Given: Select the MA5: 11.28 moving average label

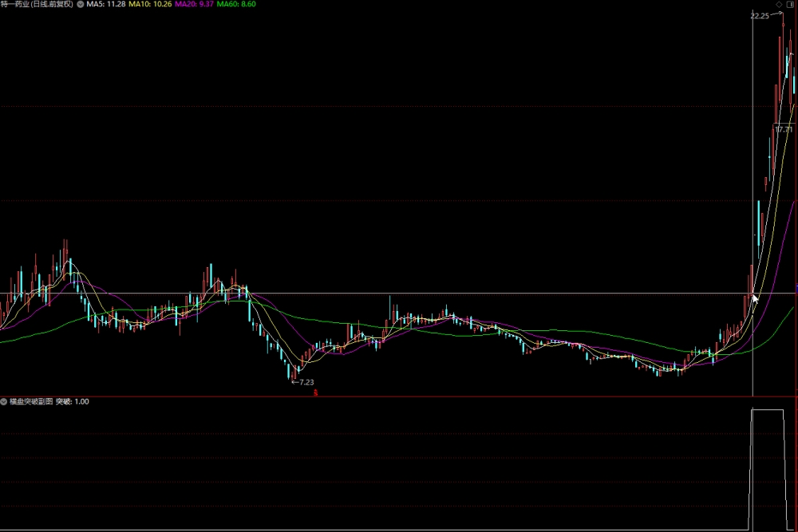Looking at the screenshot, I should click(106, 4).
